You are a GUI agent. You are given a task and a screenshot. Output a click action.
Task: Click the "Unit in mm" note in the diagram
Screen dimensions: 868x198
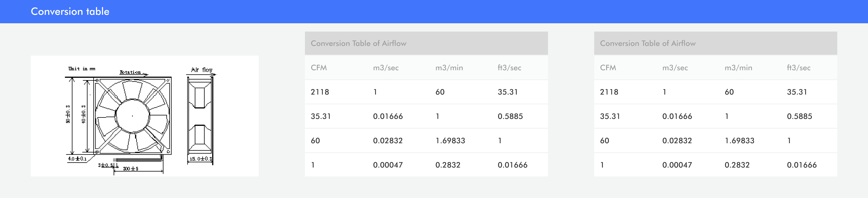(x=82, y=69)
